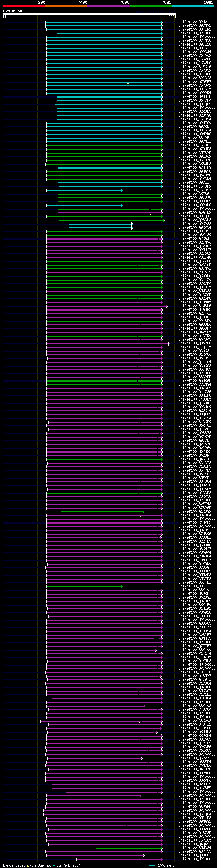Select label UniRef100_B7SP65

(x=195, y=508)
